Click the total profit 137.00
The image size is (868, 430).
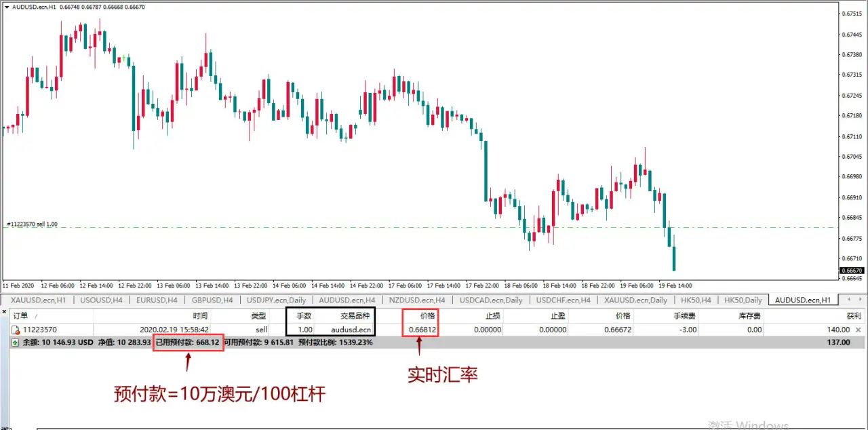click(837, 343)
